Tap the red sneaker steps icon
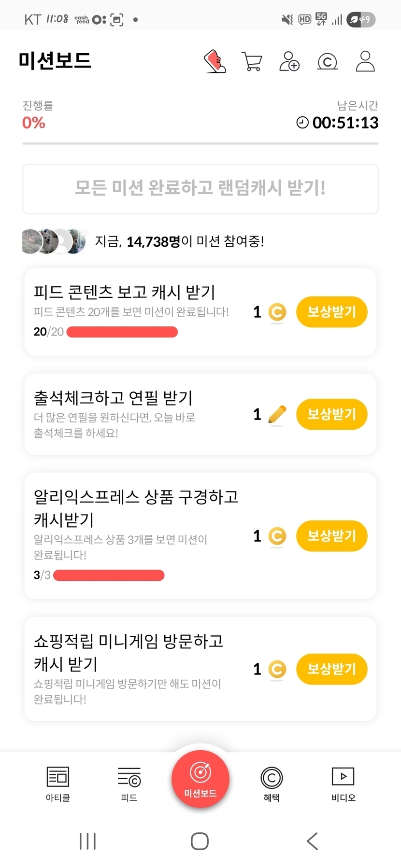Screen dimensions: 401x868 coord(215,61)
